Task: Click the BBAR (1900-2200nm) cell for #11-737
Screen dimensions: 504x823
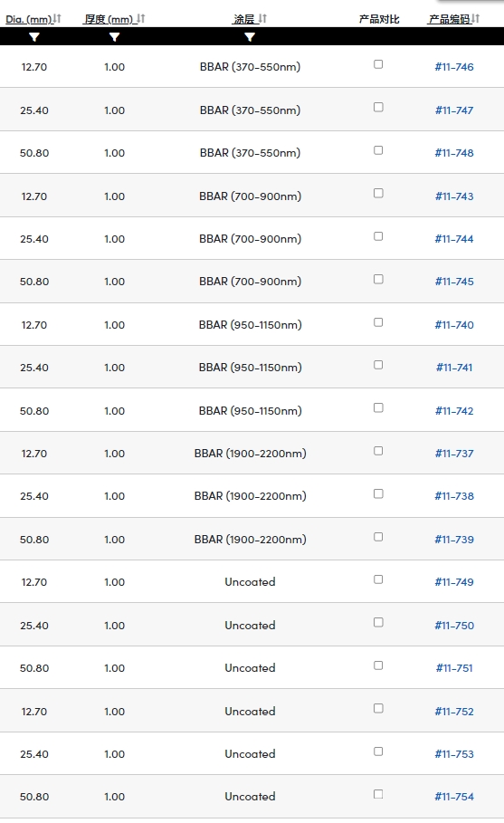Action: [x=250, y=454]
